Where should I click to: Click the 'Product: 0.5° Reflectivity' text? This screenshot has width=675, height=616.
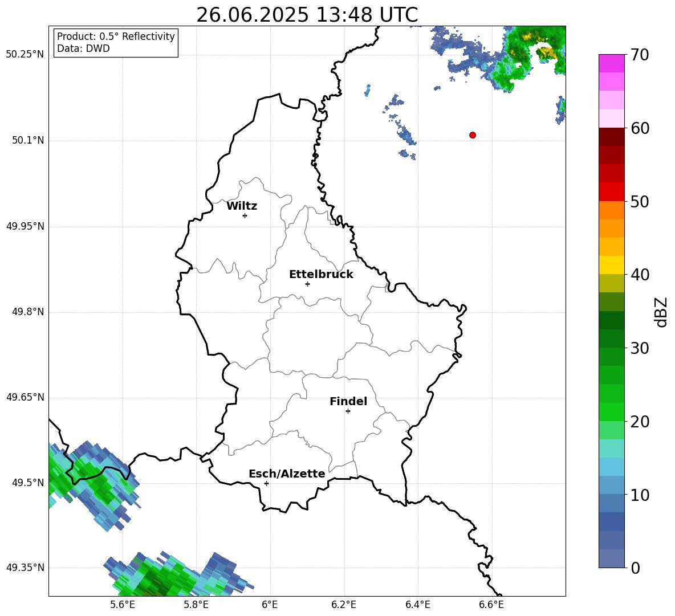116,36
